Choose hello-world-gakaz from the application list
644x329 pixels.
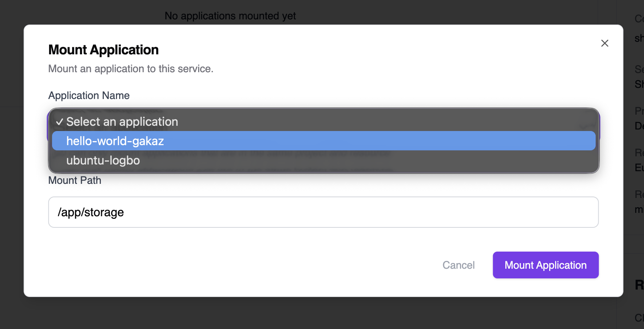tap(115, 141)
